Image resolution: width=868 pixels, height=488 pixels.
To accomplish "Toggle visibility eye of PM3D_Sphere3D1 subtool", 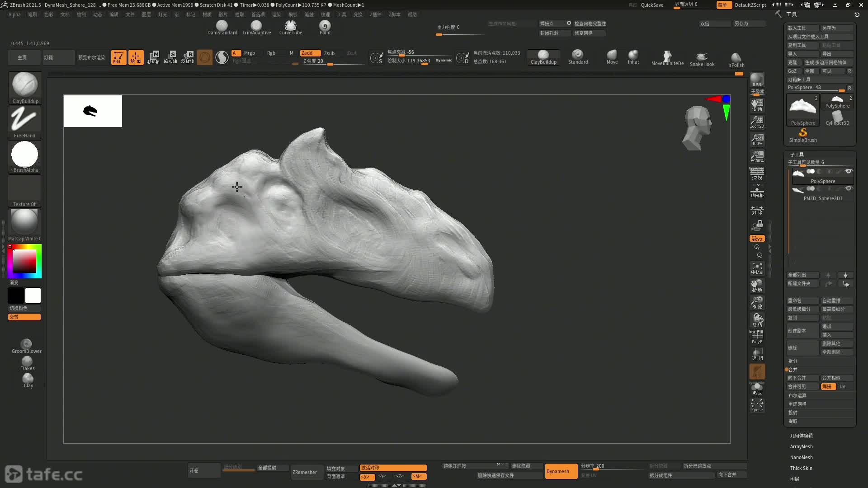I will coord(849,188).
